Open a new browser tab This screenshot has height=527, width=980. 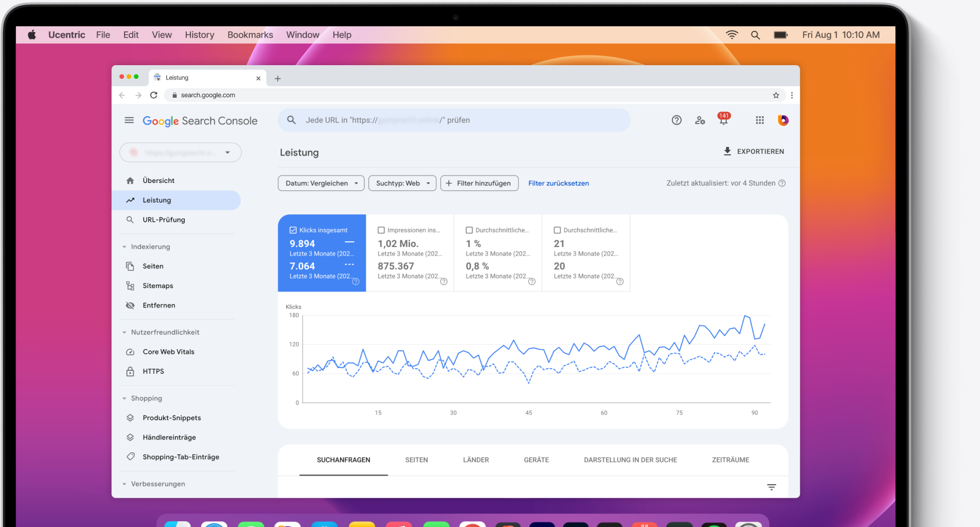(278, 78)
